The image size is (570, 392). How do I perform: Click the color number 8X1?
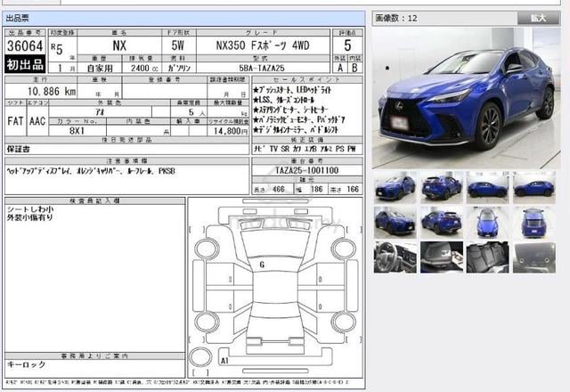(77, 131)
